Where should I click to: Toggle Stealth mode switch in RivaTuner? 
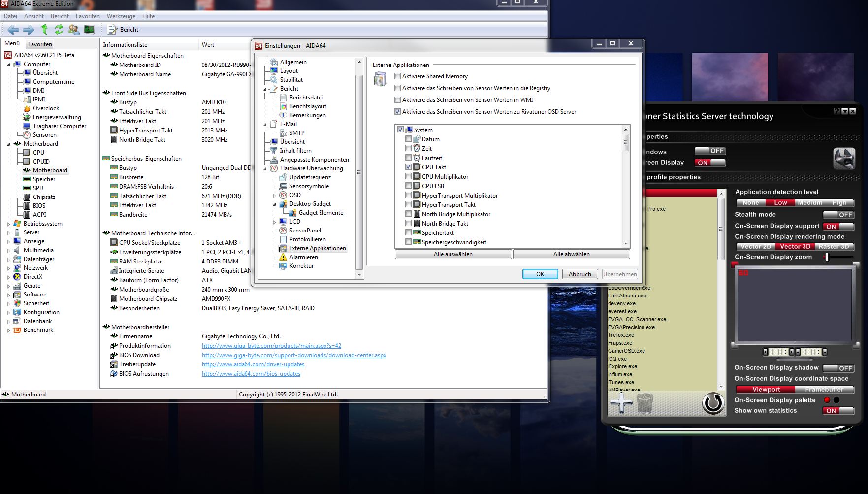(838, 215)
